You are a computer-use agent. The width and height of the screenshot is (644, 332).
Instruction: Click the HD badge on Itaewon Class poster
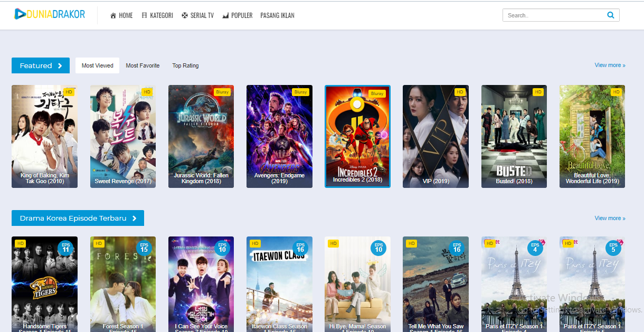click(255, 243)
